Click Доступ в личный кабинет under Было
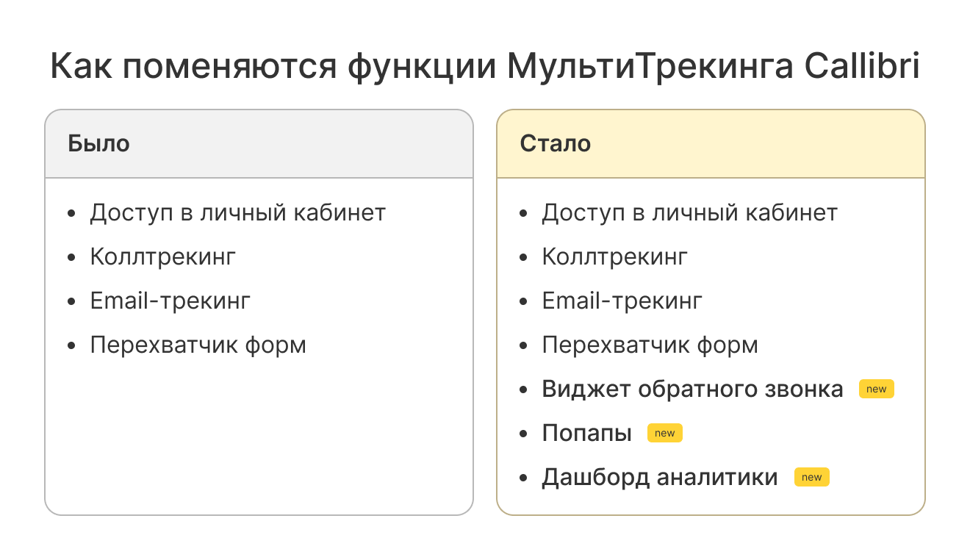Image resolution: width=970 pixels, height=560 pixels. [237, 213]
